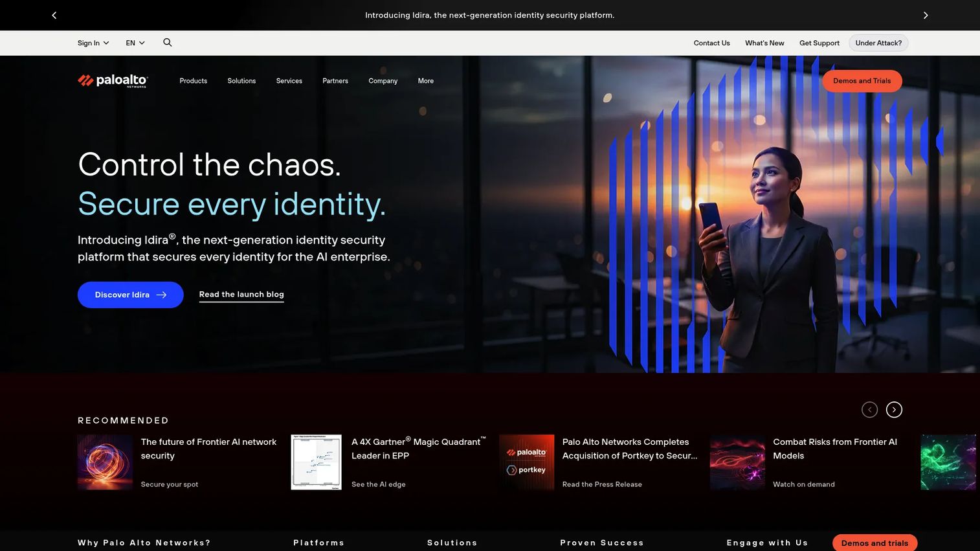Expand the More navigation menu
This screenshot has width=980, height=551.
pos(426,81)
